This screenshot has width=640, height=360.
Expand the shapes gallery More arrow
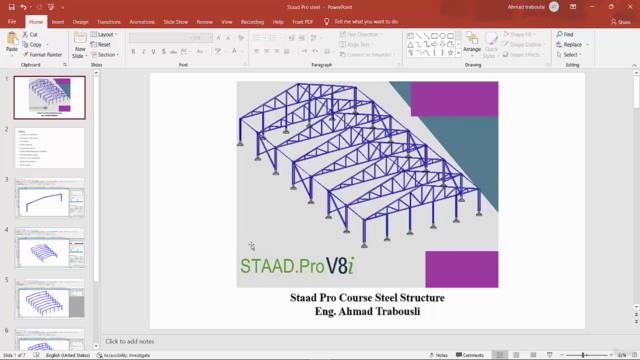click(x=458, y=53)
